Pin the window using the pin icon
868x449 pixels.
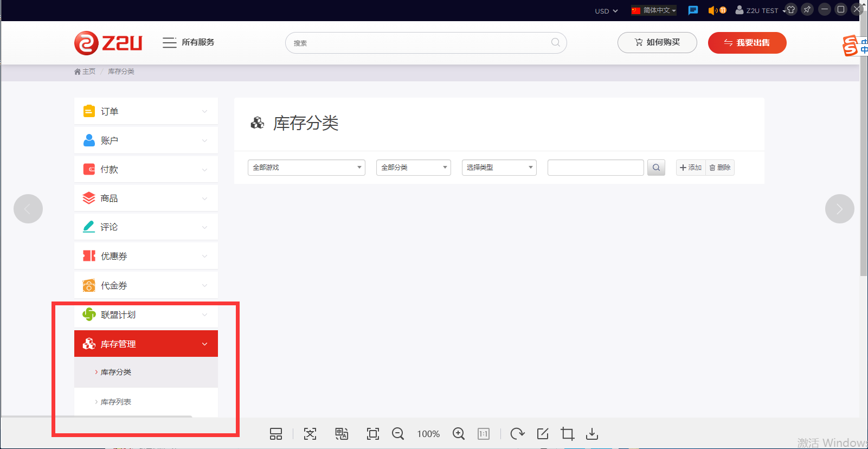click(807, 9)
